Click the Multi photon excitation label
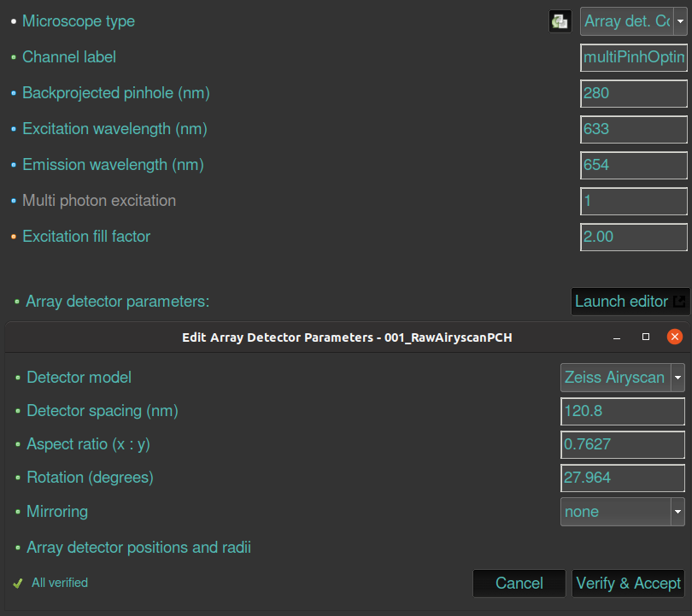The image size is (692, 616). (x=99, y=202)
